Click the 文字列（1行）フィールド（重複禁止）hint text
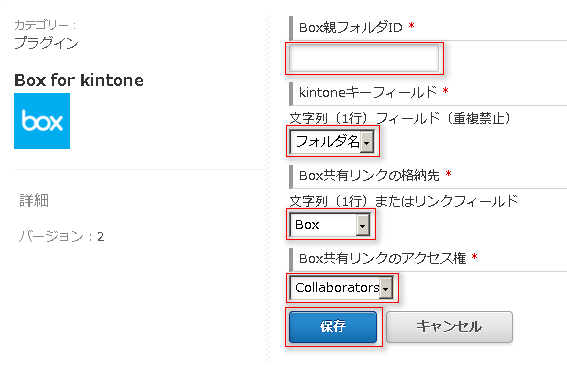The image size is (567, 392). 400,118
